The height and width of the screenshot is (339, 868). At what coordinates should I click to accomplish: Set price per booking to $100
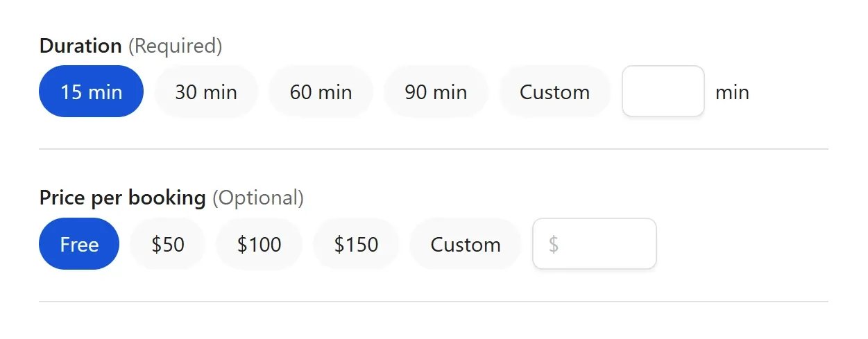[259, 244]
